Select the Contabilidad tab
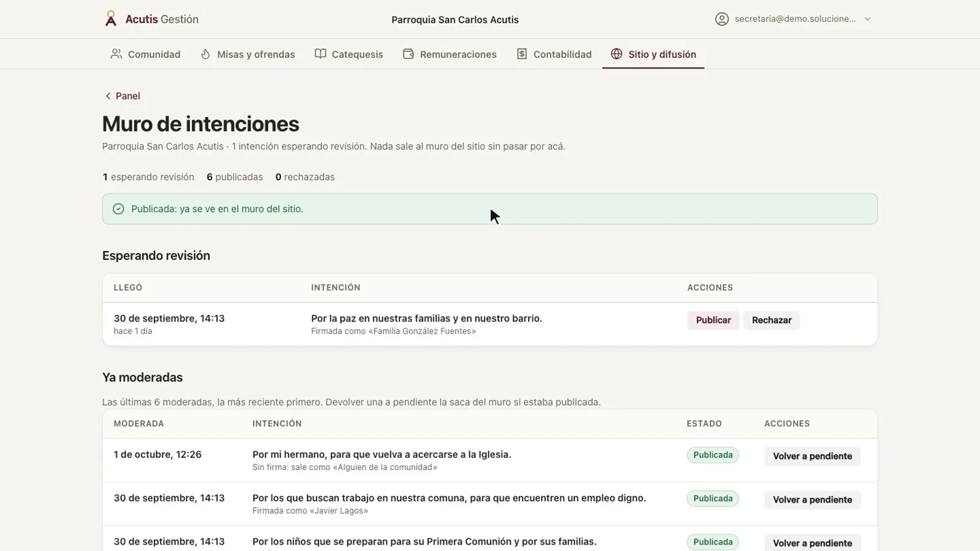The height and width of the screenshot is (551, 980). [554, 54]
